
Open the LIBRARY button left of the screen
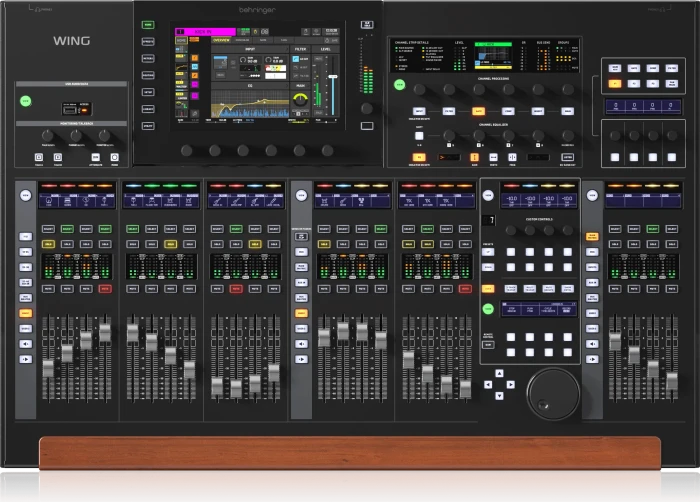(148, 109)
